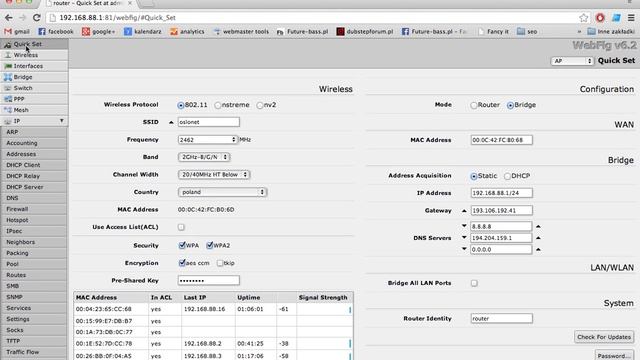This screenshot has width=640, height=360.
Task: Toggle WPA2 security checkbox
Action: pos(209,245)
